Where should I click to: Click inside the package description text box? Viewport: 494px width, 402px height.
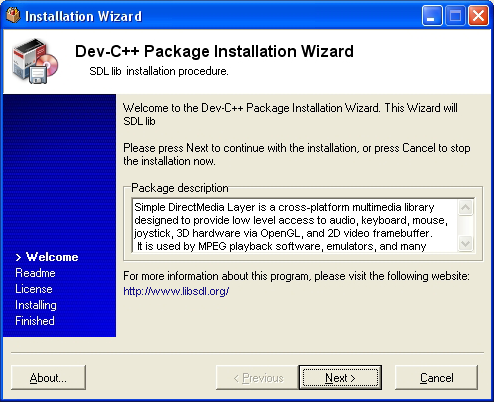pyautogui.click(x=295, y=226)
